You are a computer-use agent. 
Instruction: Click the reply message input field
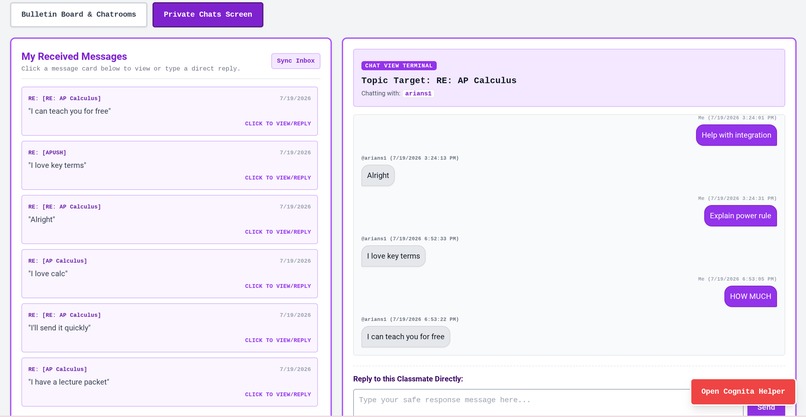tap(548, 403)
